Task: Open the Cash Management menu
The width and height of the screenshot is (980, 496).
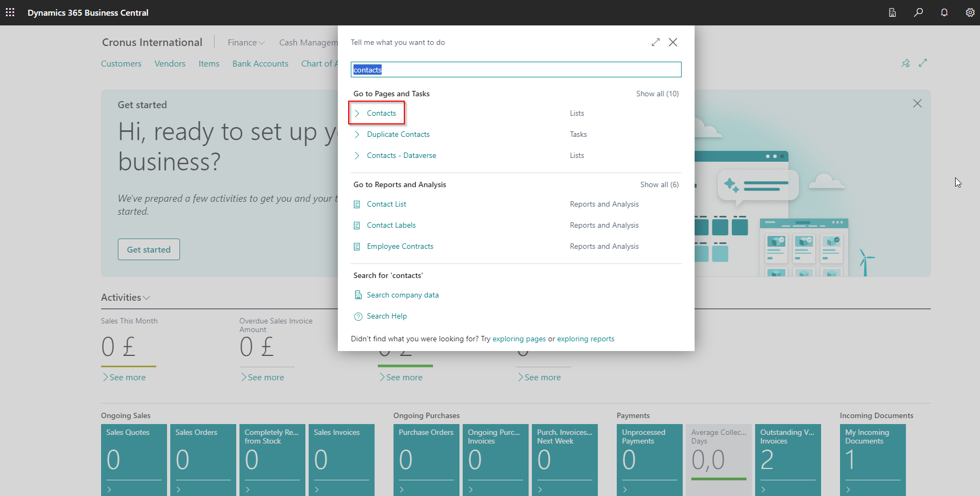Action: point(308,42)
